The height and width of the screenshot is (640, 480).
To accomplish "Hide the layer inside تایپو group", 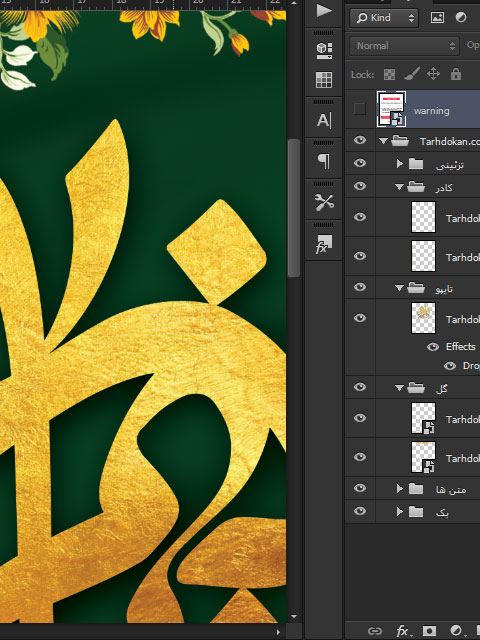I will pyautogui.click(x=360, y=318).
